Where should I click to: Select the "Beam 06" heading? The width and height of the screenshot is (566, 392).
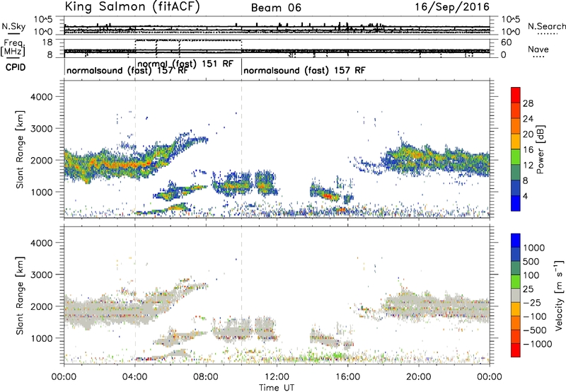tap(276, 8)
